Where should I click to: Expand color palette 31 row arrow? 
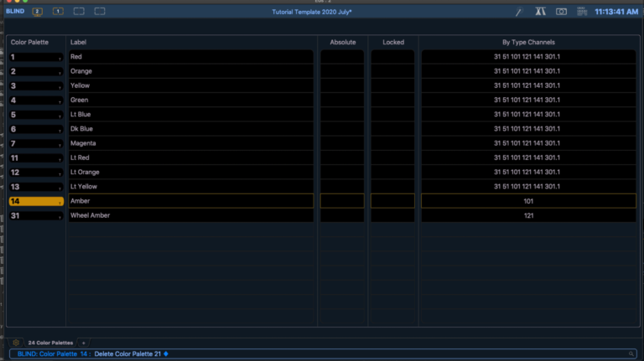[60, 216]
